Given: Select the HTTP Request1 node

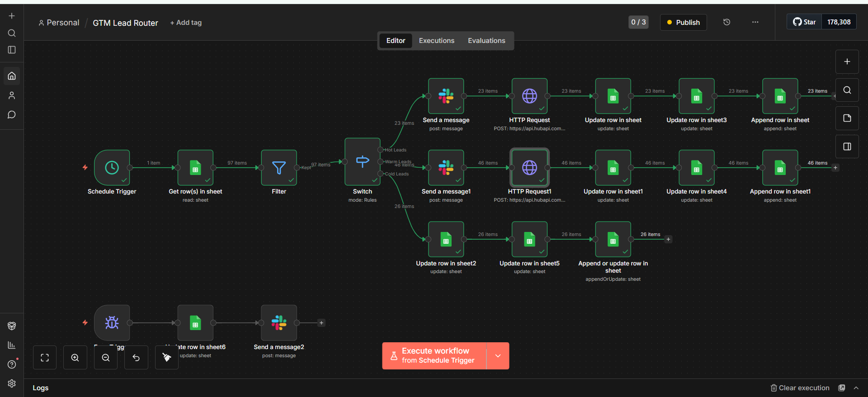Looking at the screenshot, I should [x=529, y=168].
